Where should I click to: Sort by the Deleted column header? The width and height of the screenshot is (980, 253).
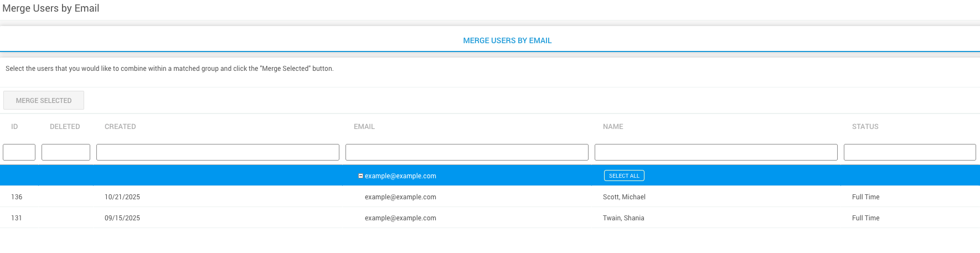65,127
